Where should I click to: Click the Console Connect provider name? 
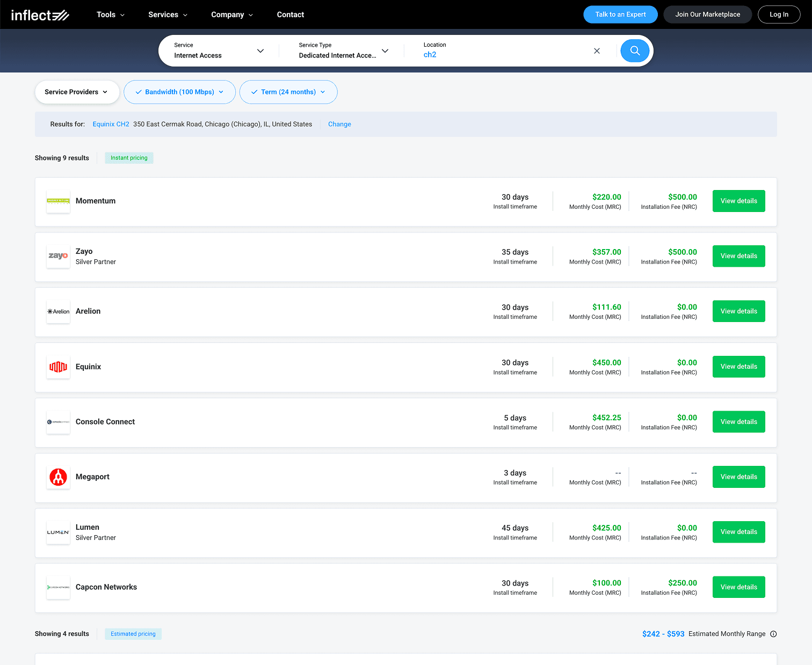(105, 422)
